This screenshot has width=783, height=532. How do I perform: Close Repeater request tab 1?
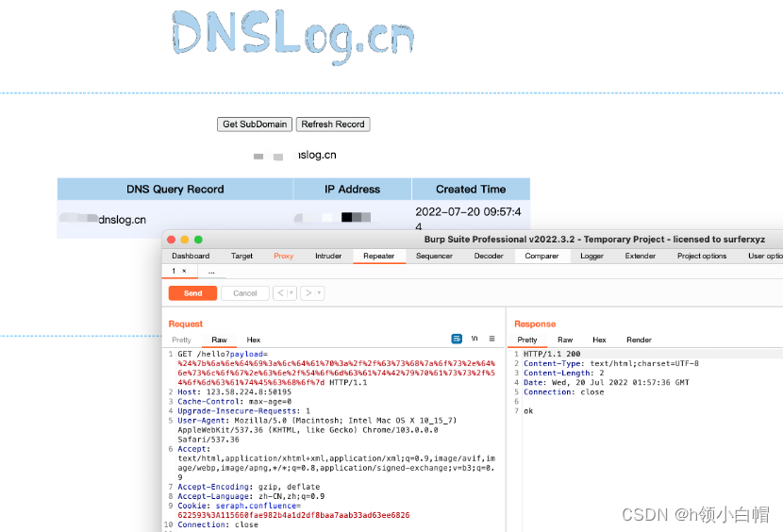(x=184, y=271)
